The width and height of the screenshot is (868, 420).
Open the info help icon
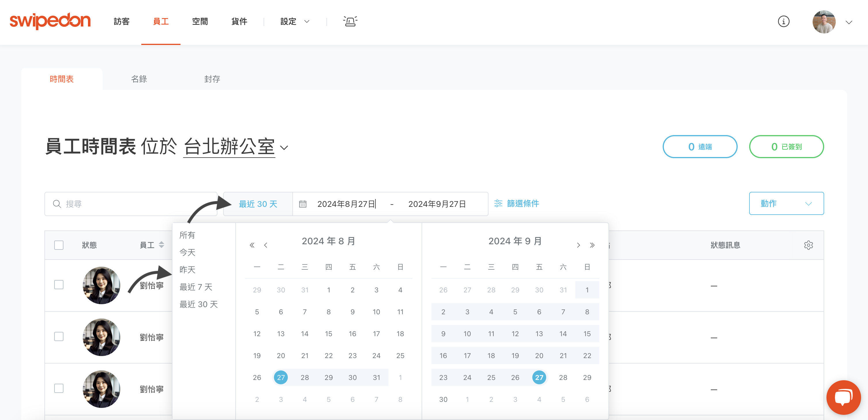click(x=784, y=22)
